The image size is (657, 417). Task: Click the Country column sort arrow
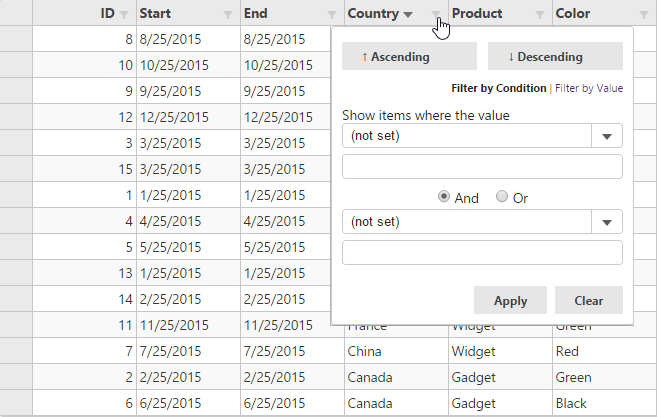(408, 15)
